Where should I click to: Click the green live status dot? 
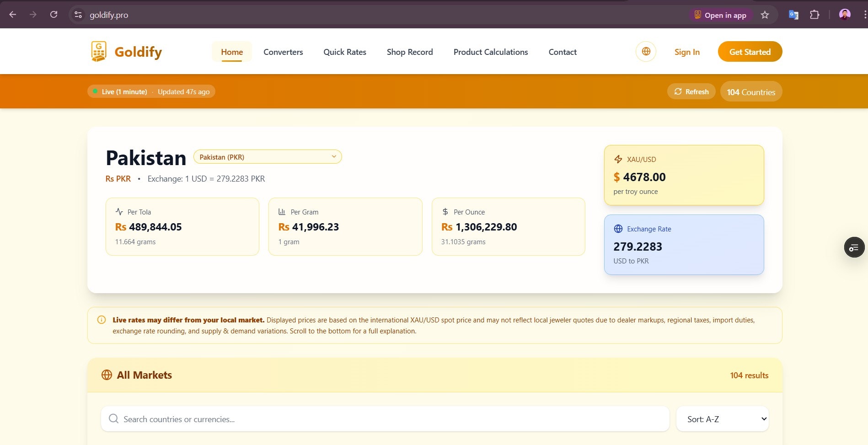point(95,91)
